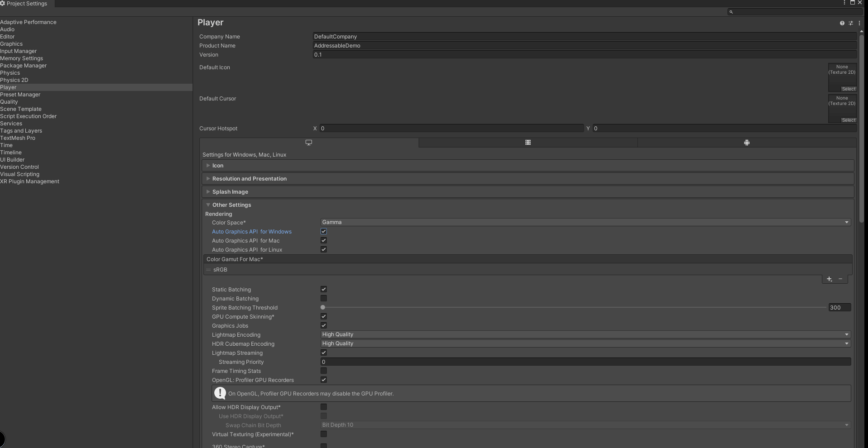Image resolution: width=868 pixels, height=448 pixels.
Task: Open the Color Space dropdown
Action: [585, 222]
